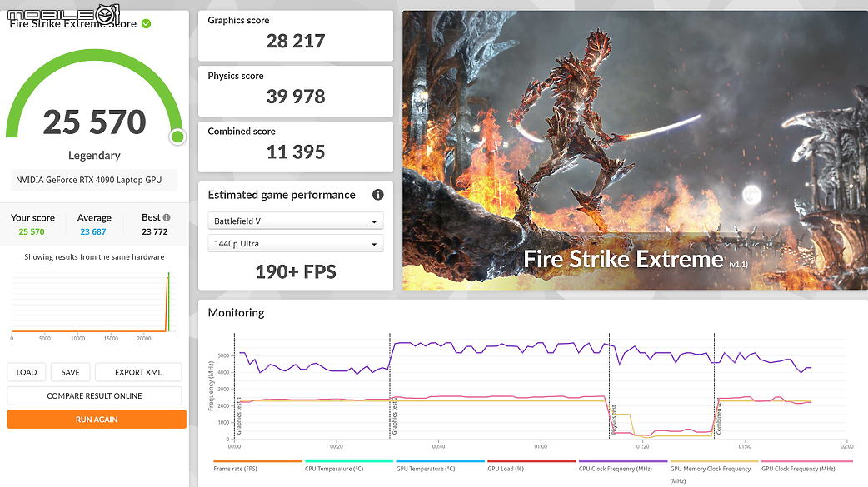Click the Estimated game performance heading
This screenshot has width=868, height=487.
pos(282,195)
